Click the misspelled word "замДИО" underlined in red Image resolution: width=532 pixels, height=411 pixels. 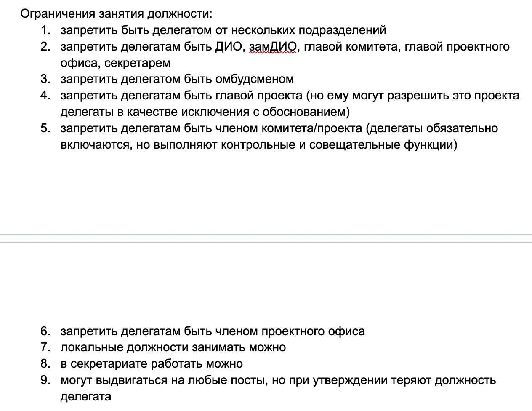pos(273,46)
